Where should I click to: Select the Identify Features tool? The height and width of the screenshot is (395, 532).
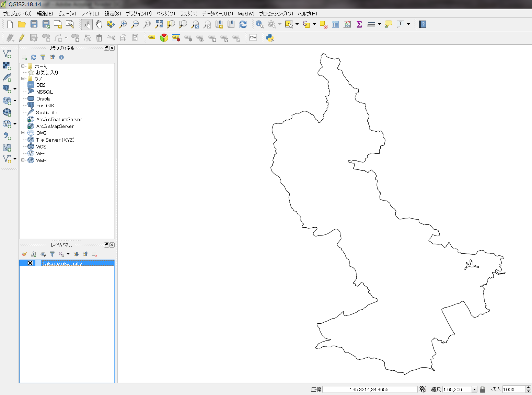click(260, 24)
